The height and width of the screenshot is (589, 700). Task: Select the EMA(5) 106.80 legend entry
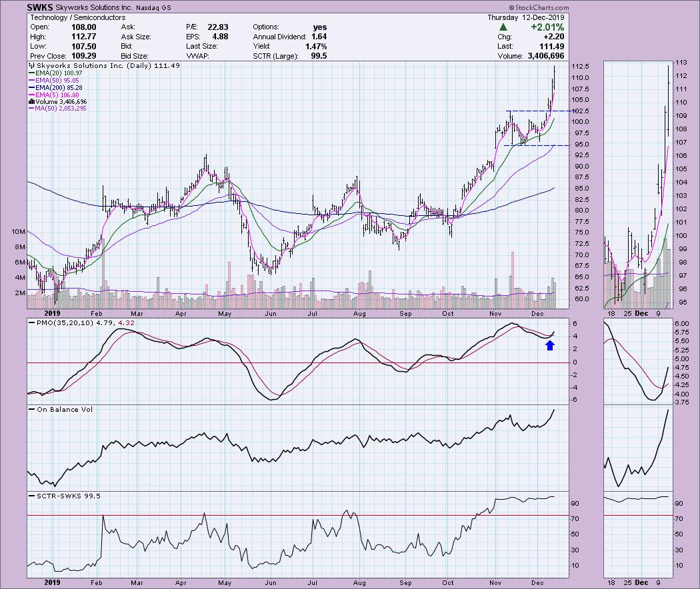[x=53, y=95]
